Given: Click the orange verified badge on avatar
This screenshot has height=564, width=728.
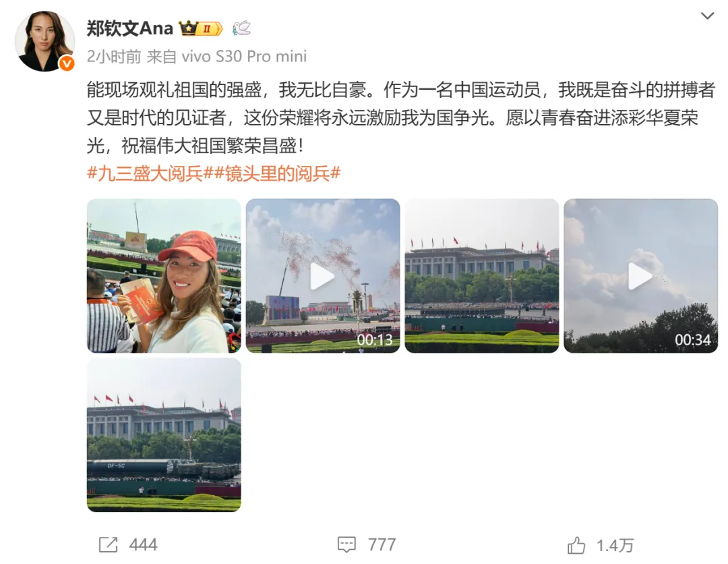Looking at the screenshot, I should (67, 63).
